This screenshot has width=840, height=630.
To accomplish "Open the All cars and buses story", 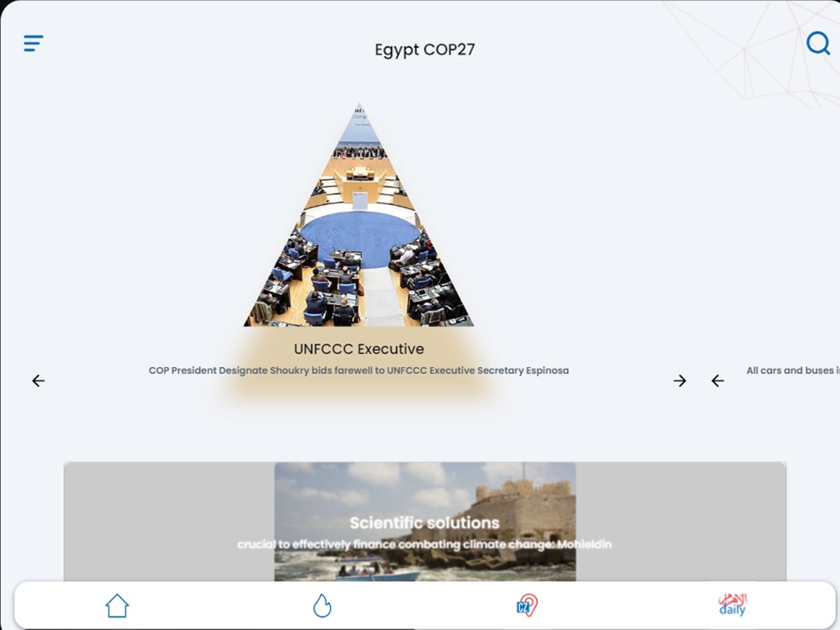I will [x=793, y=370].
